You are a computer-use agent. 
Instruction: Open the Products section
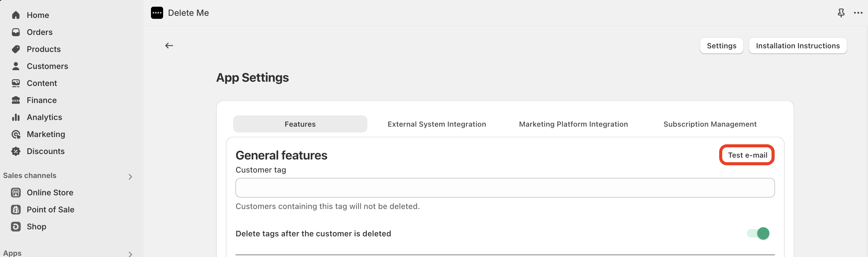tap(44, 49)
